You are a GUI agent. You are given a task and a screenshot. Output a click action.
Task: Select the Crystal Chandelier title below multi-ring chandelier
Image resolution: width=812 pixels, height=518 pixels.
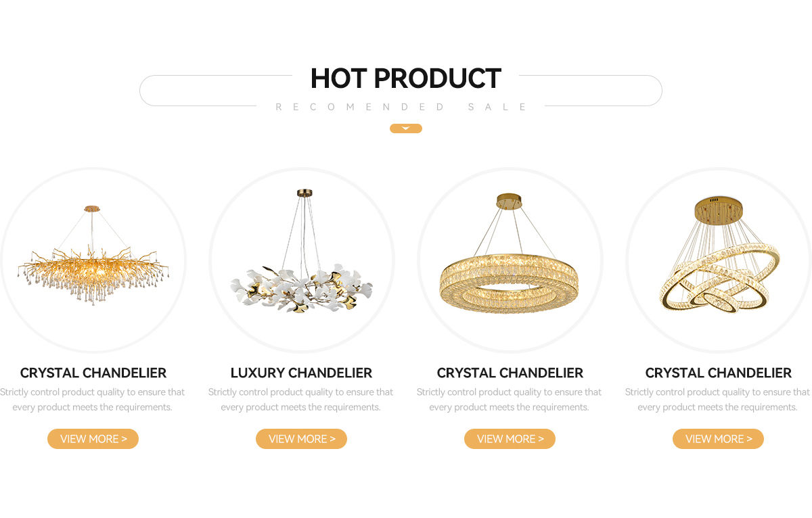point(718,373)
